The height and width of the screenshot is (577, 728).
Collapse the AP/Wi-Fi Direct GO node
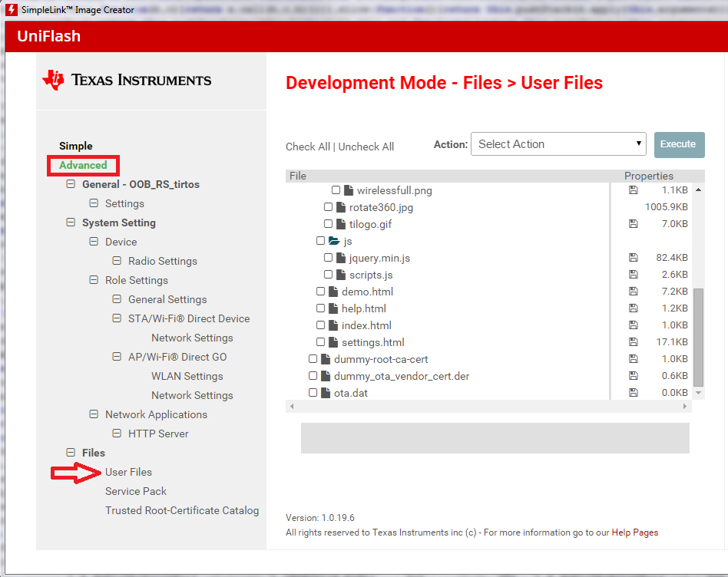coord(117,357)
